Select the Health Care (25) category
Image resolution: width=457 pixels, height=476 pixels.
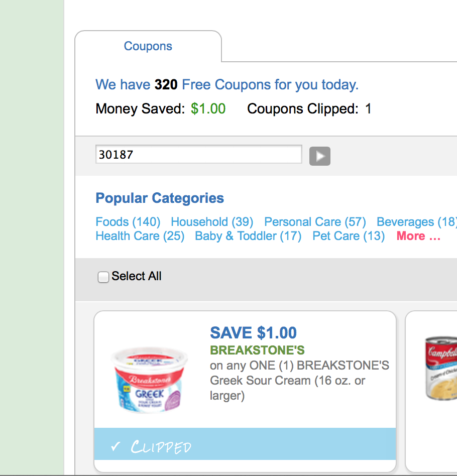140,236
